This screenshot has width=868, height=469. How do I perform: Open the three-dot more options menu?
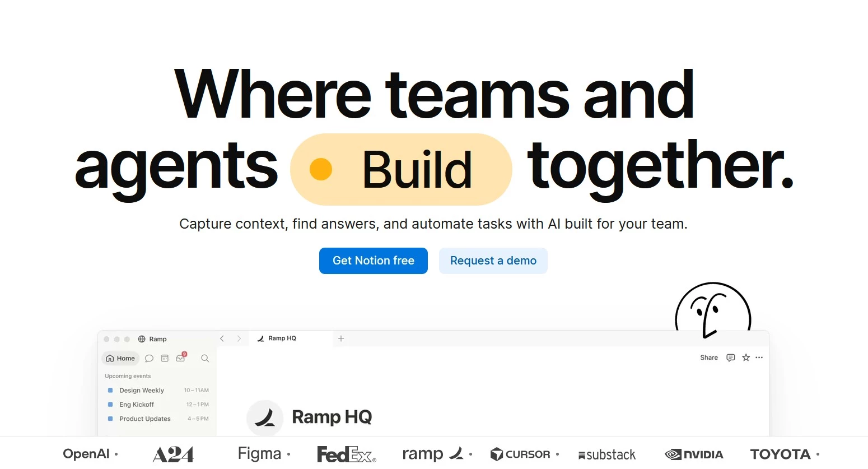tap(759, 357)
